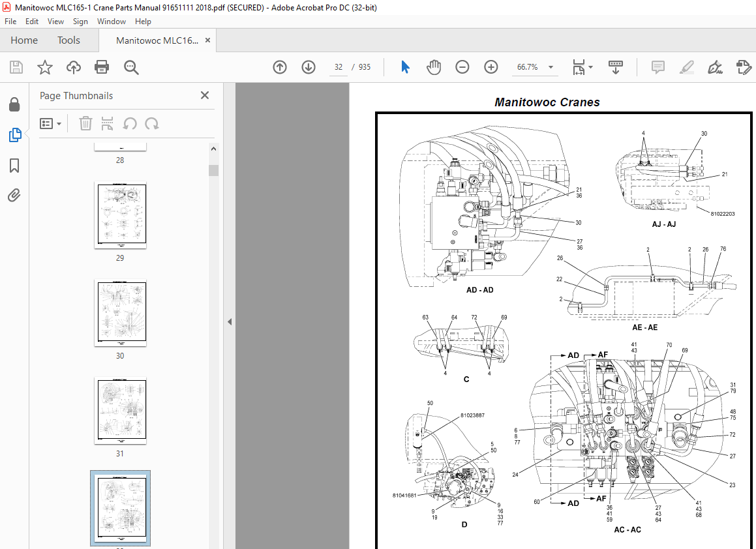This screenshot has width=756, height=549.
Task: Click the Adobe PDF icon in title bar
Action: pos(7,7)
